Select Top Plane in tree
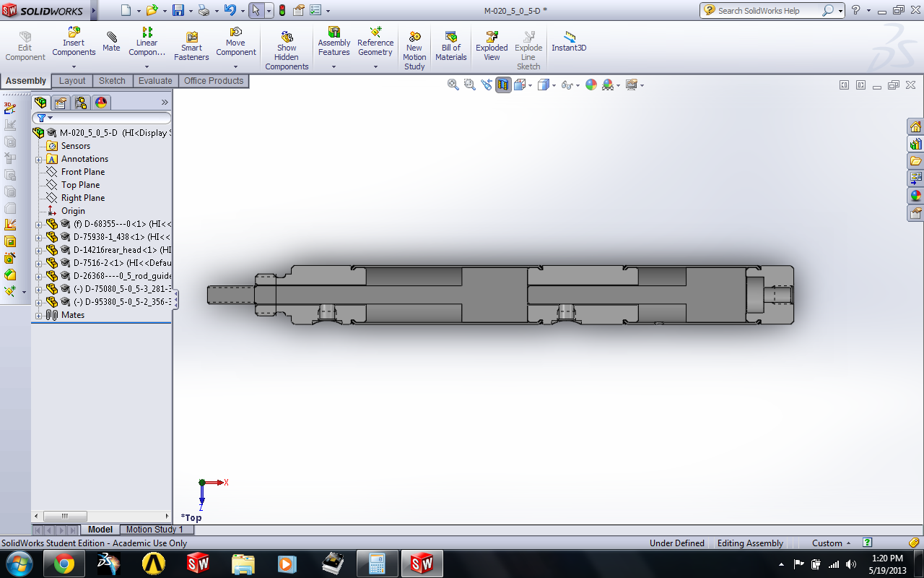924x578 pixels. [x=80, y=185]
